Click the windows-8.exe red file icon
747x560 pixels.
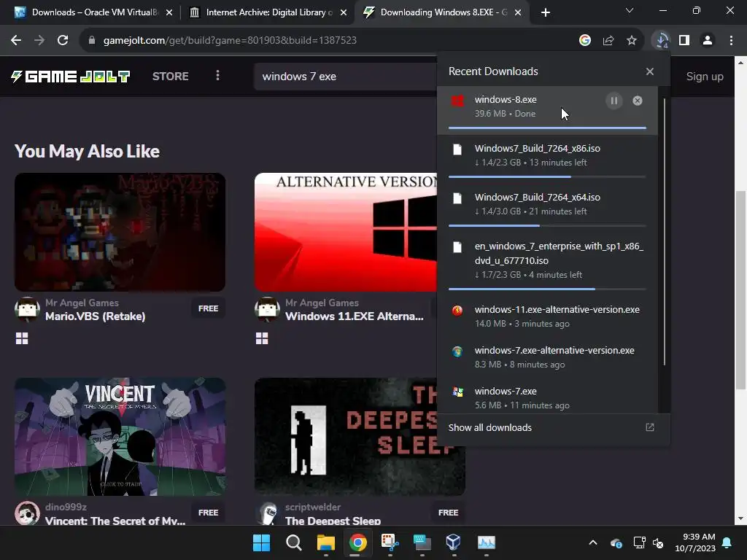(x=457, y=101)
